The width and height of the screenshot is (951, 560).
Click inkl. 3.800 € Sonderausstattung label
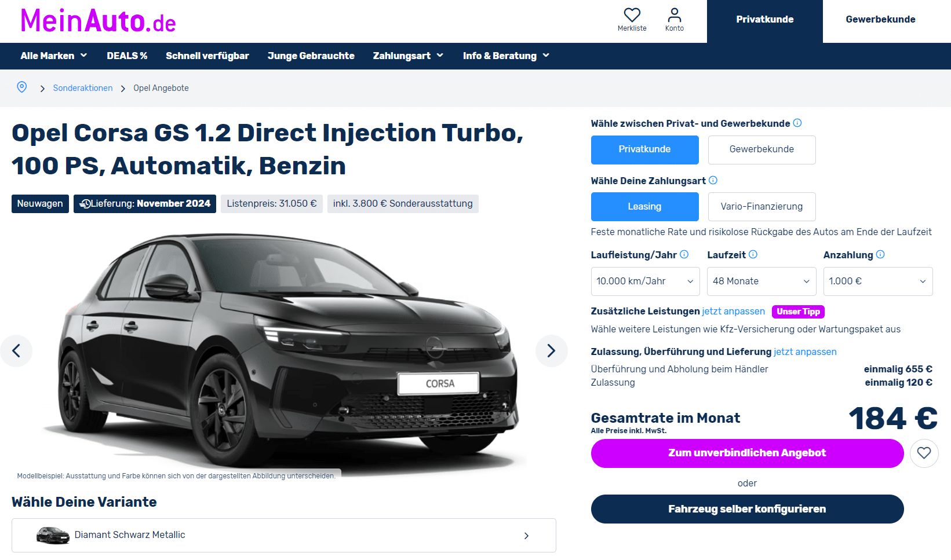point(403,204)
